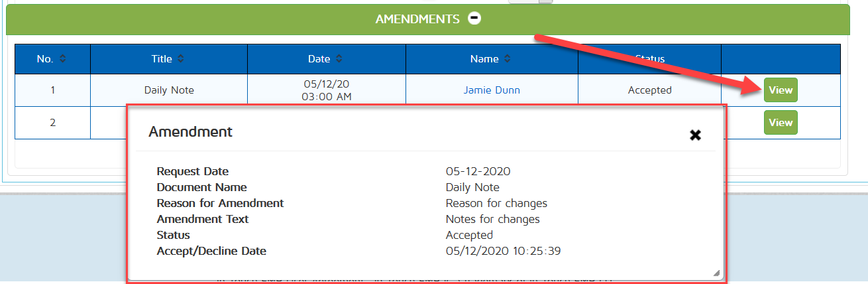Select the Request Date value 05-12-2020
The image size is (868, 284).
pos(478,171)
